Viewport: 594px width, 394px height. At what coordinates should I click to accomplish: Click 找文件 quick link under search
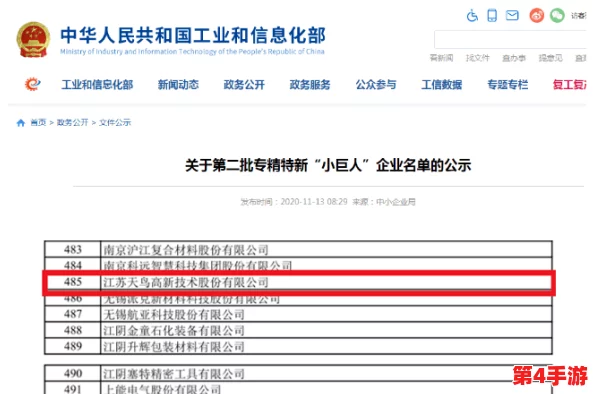[x=478, y=58]
